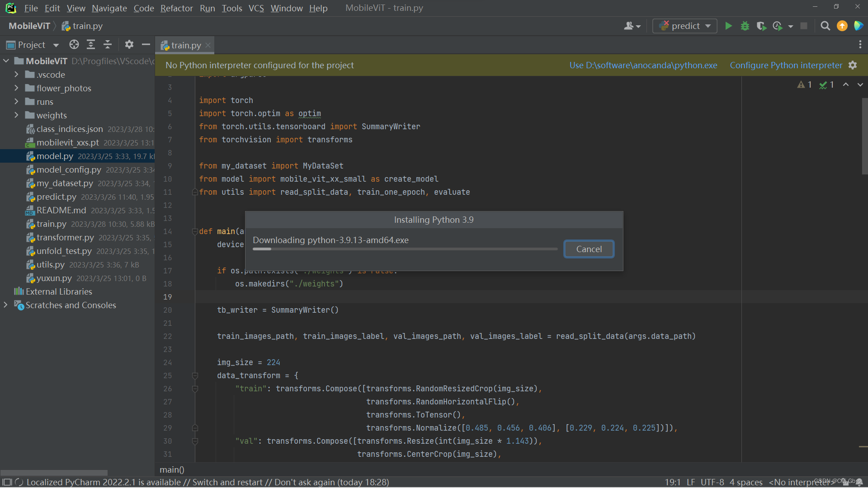Click the background tasks spinner icon
868x488 pixels.
pos(19,482)
